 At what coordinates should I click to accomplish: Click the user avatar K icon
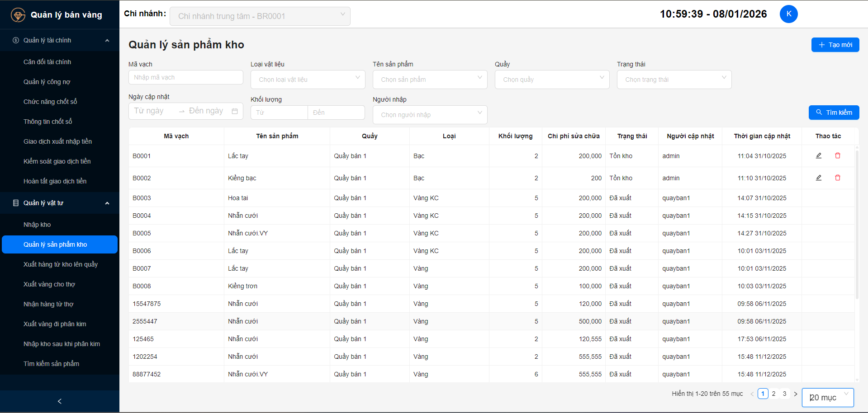[788, 14]
